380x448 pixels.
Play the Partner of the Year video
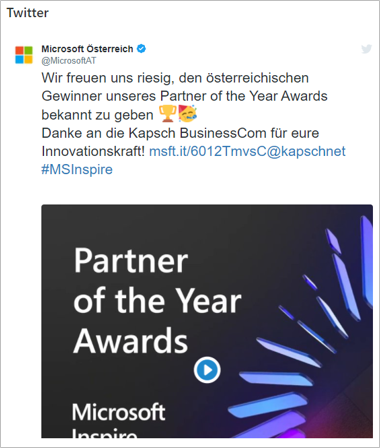(x=207, y=370)
